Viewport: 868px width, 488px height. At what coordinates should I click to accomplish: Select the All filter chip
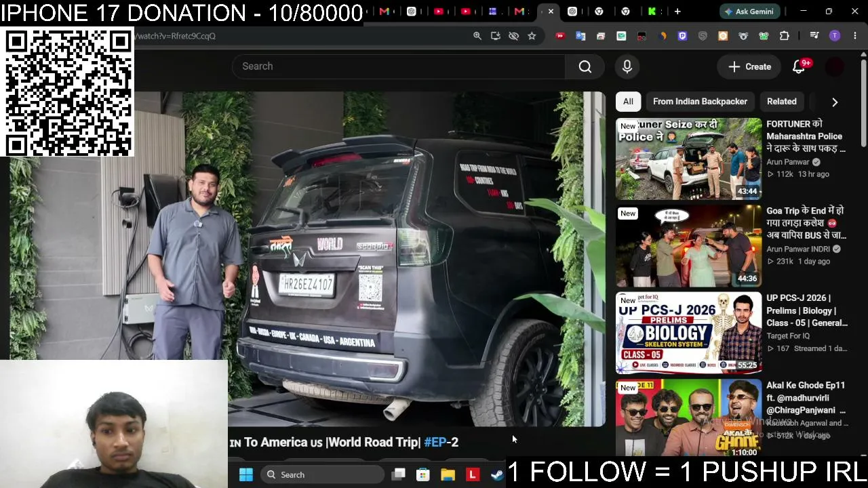pyautogui.click(x=628, y=102)
